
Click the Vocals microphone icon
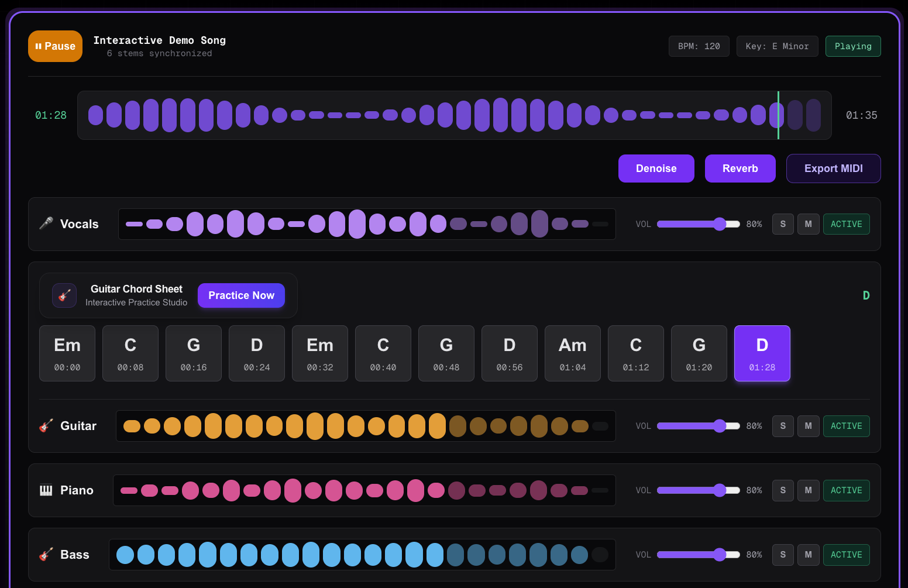point(46,223)
